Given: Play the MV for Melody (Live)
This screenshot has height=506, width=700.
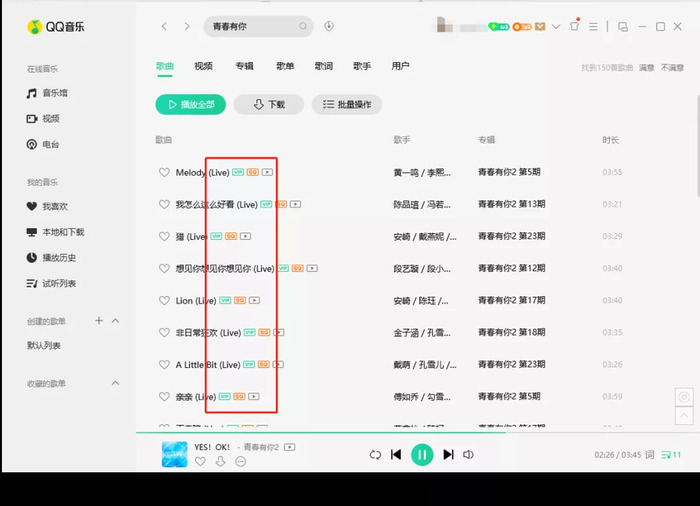Looking at the screenshot, I should (268, 173).
